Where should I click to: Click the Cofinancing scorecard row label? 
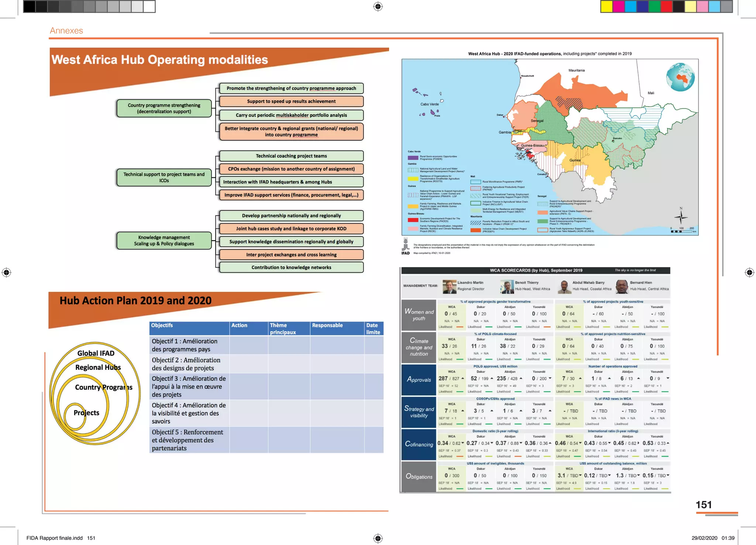[419, 444]
